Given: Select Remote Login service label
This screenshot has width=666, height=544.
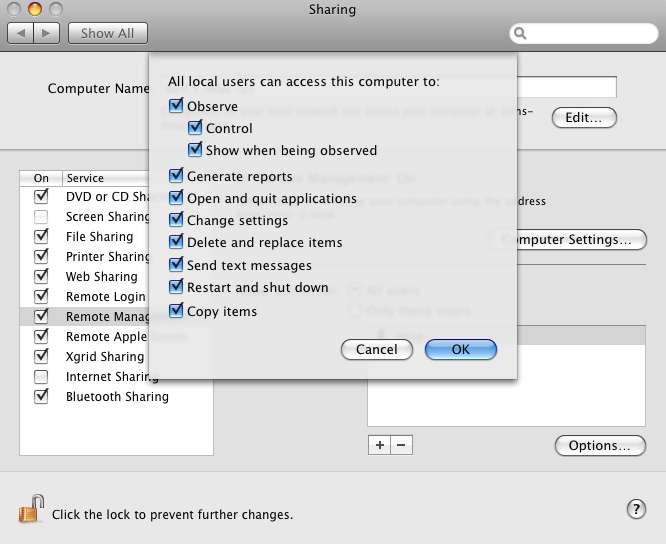Looking at the screenshot, I should click(106, 296).
